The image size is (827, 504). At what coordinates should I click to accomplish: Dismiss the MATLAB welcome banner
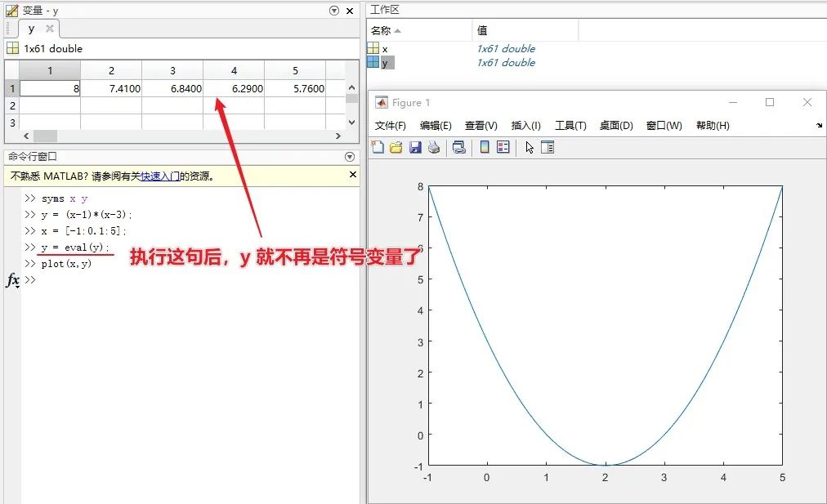(x=352, y=175)
